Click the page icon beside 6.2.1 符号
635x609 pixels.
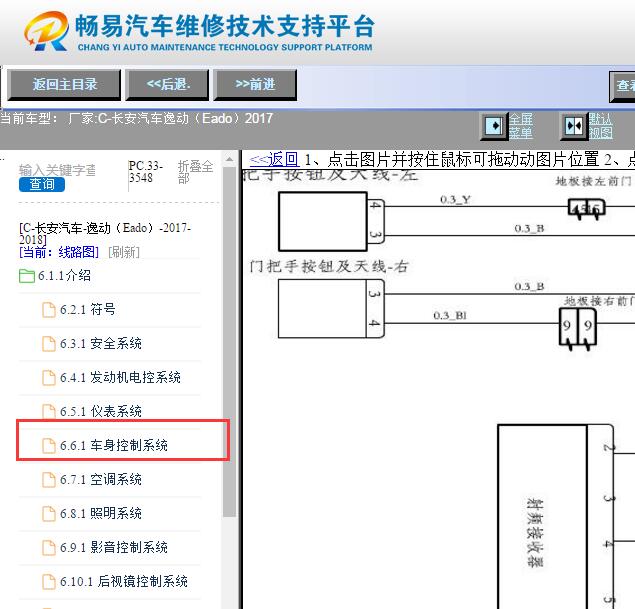(49, 310)
